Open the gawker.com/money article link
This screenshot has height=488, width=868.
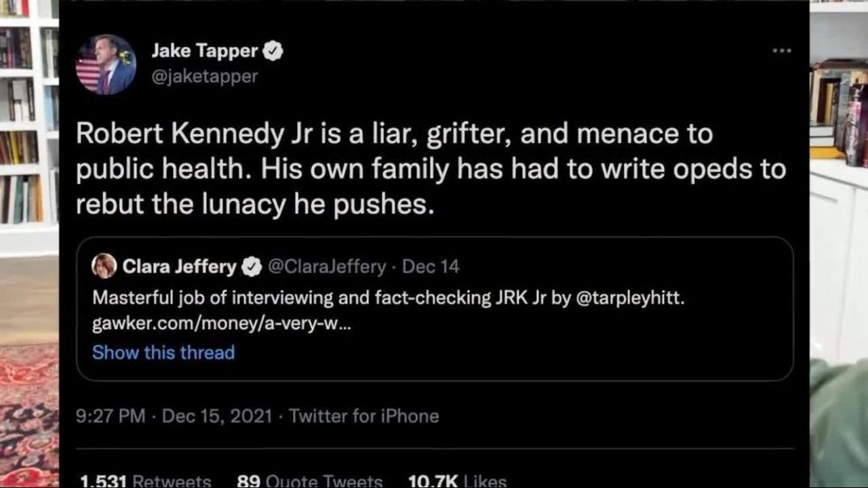pyautogui.click(x=221, y=324)
